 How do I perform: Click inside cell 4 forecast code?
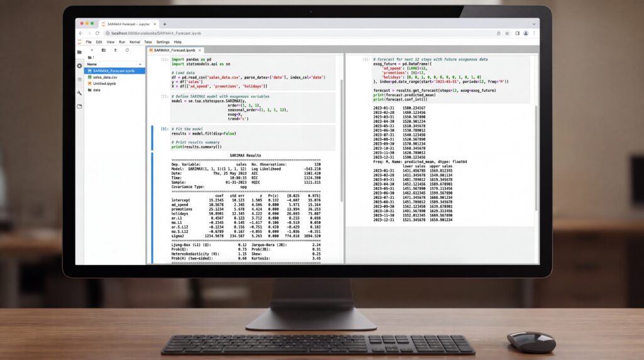[451, 79]
